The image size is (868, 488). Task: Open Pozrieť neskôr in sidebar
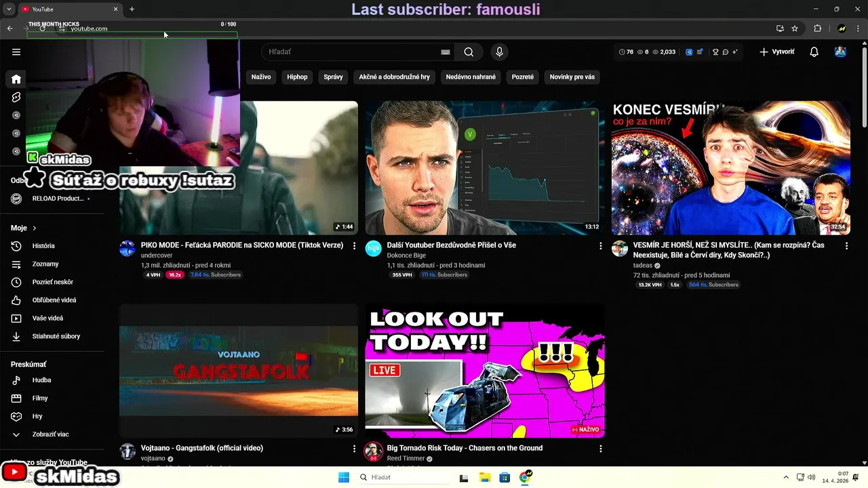(x=53, y=282)
